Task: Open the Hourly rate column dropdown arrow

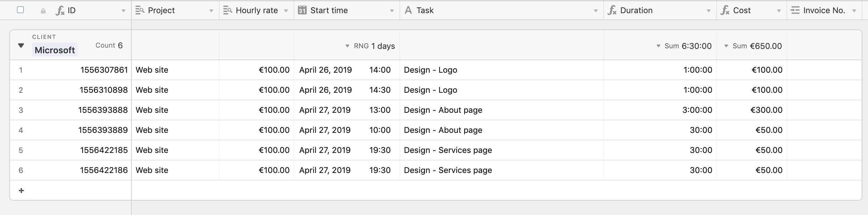Action: click(x=286, y=11)
